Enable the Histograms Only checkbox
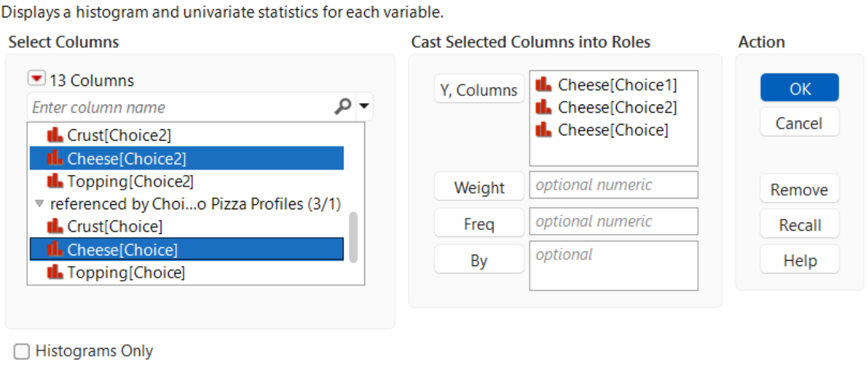Image resolution: width=868 pixels, height=372 pixels. 22,352
